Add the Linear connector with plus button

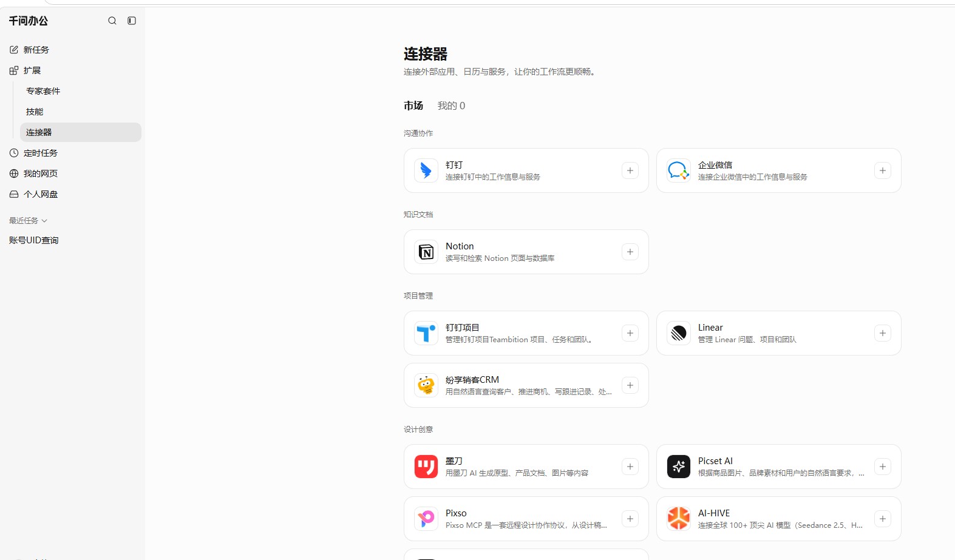click(883, 333)
